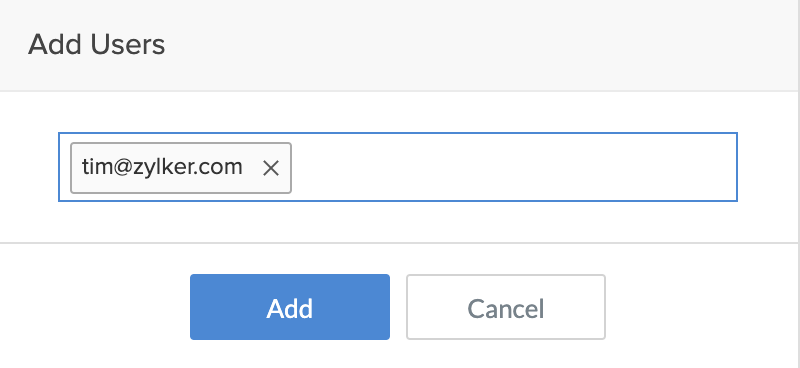Click the Add Users dialog title
This screenshot has height=368, width=800.
point(96,44)
